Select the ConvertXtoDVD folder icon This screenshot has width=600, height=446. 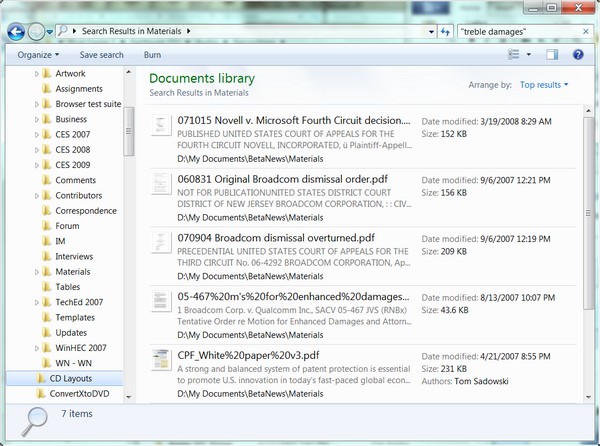tap(41, 394)
